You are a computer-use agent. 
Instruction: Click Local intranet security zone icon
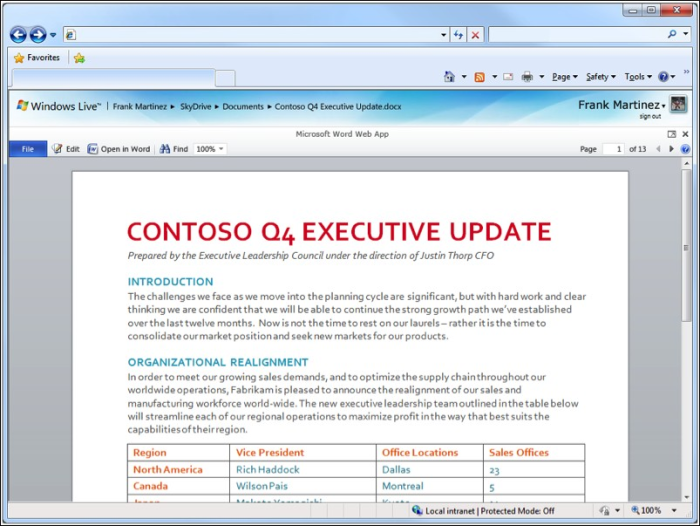[x=417, y=510]
